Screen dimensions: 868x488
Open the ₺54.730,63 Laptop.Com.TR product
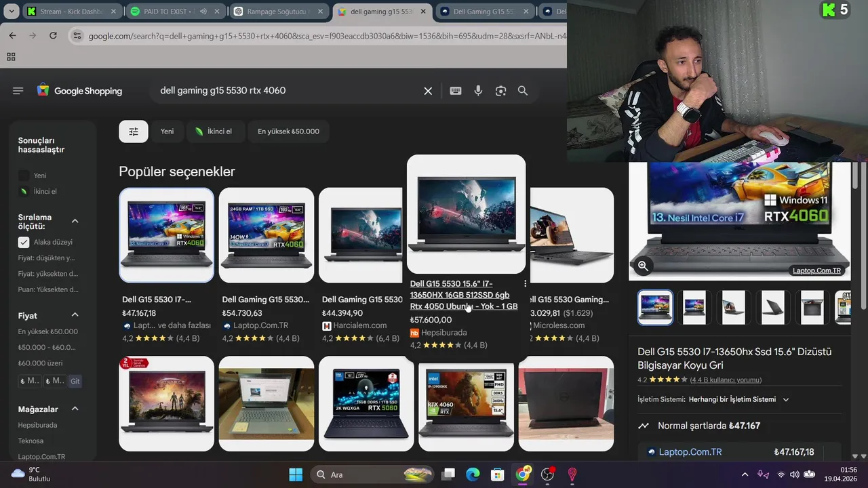[x=266, y=266]
